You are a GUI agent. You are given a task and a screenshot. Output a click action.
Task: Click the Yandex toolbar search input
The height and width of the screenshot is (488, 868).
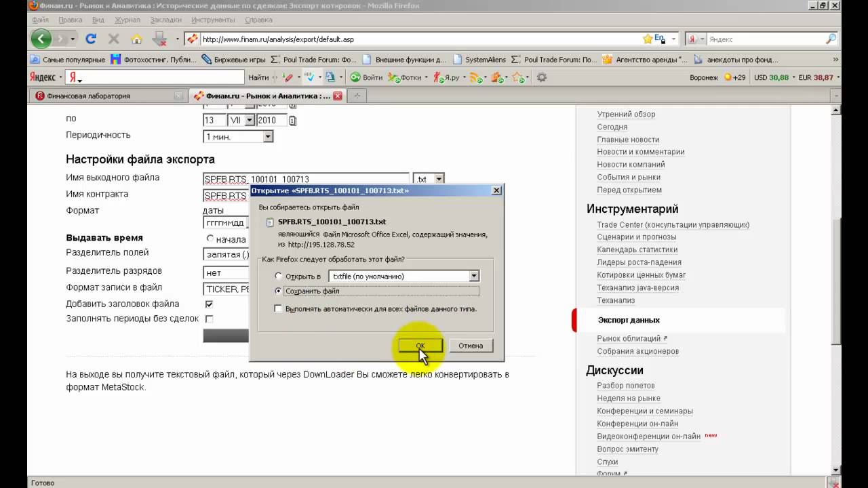click(x=155, y=77)
